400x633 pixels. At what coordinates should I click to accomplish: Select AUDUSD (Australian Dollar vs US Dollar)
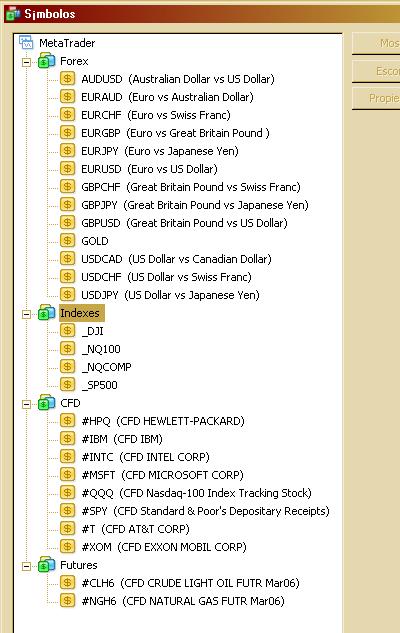point(178,79)
